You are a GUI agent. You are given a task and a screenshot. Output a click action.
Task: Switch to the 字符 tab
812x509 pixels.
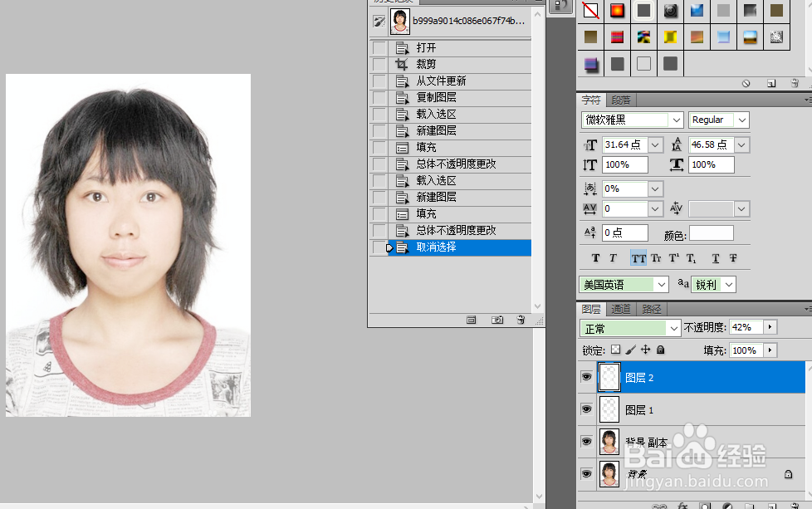591,100
